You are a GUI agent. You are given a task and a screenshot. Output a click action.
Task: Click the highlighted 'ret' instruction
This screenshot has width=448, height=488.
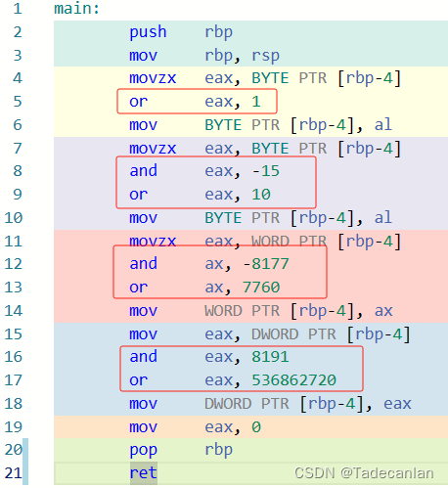[144, 473]
